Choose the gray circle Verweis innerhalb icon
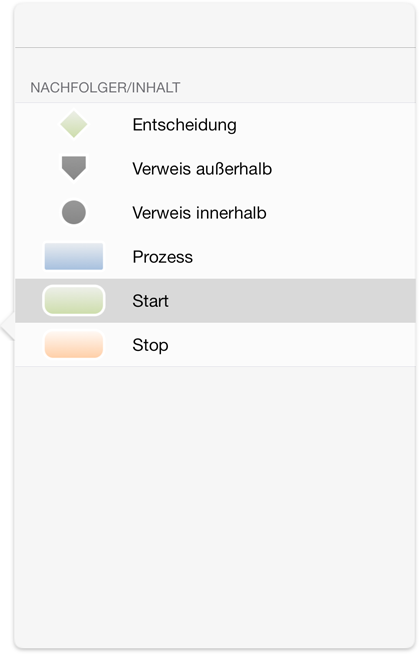Viewport: 419px width, 654px height. [x=74, y=212]
